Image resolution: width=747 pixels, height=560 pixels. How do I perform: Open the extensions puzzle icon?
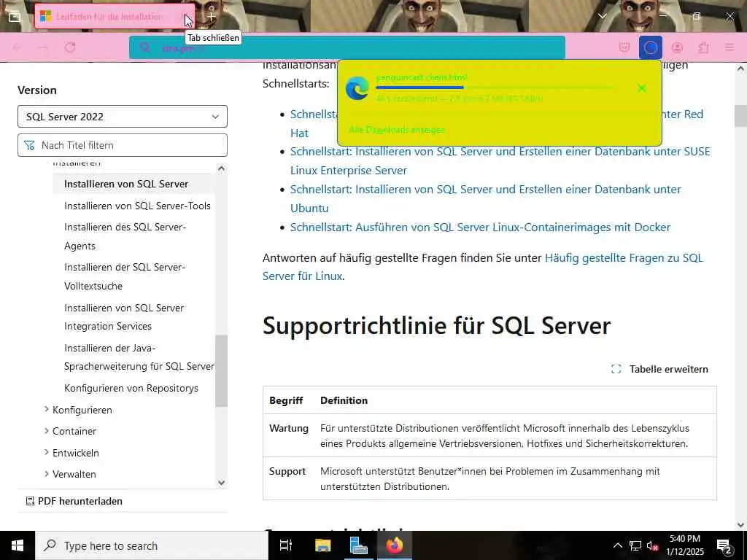pyautogui.click(x=703, y=47)
